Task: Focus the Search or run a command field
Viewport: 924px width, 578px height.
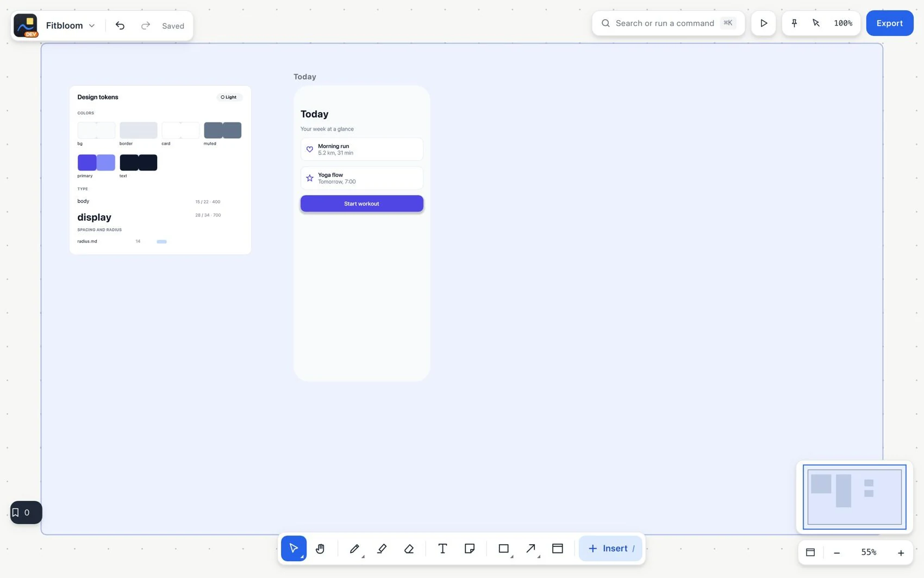Action: point(668,23)
